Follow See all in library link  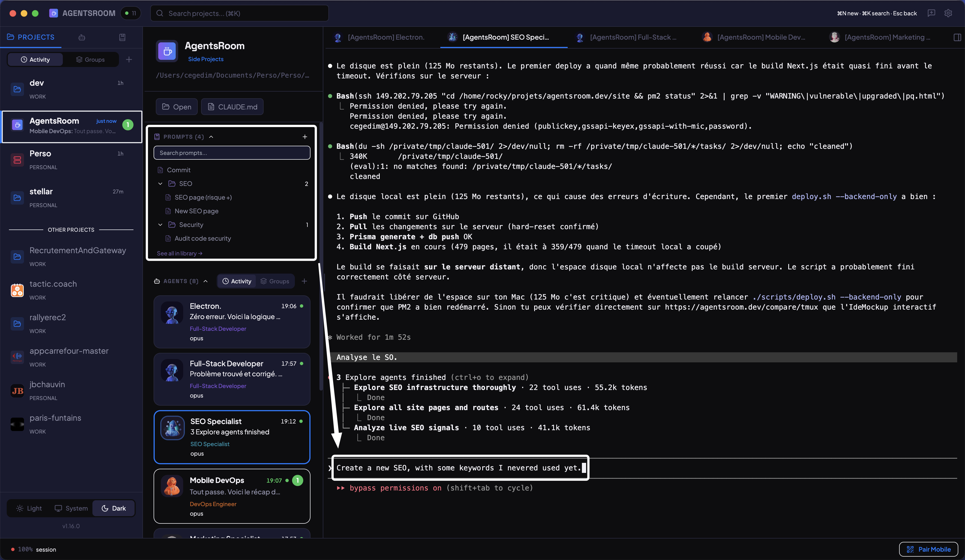(179, 253)
